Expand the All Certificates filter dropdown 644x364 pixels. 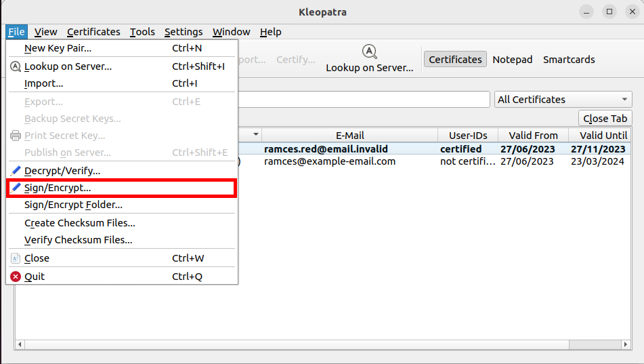click(x=563, y=100)
